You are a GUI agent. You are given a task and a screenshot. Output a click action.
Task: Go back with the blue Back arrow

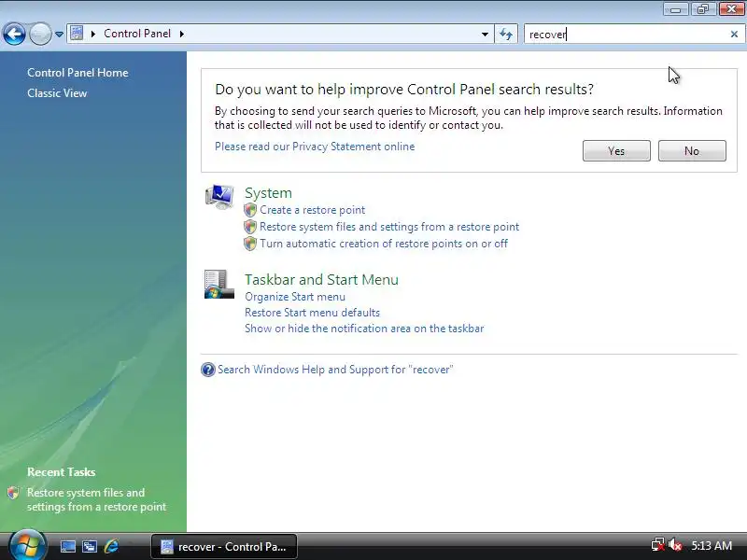point(14,34)
